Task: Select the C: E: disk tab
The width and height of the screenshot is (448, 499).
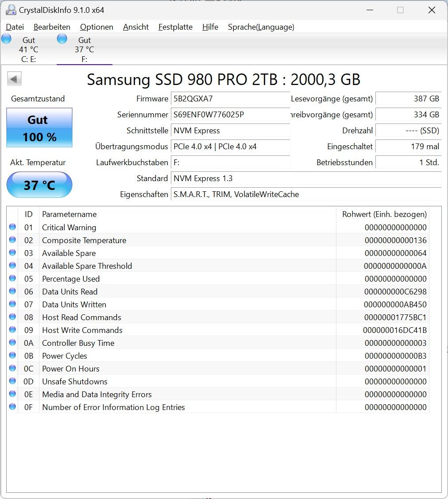Action: tap(29, 49)
